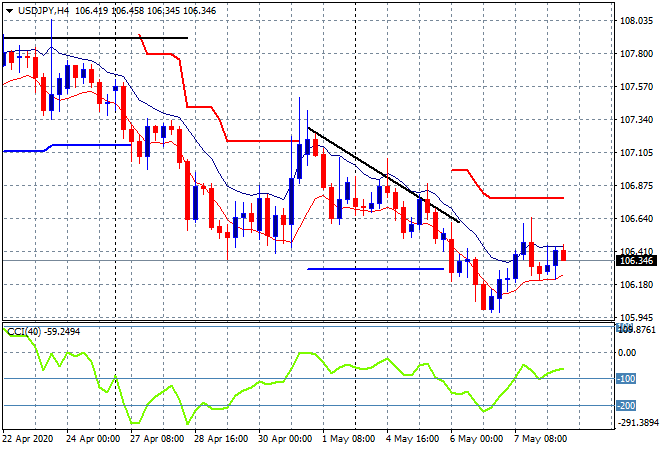Click the 28 Apr 16:00 time label
Image resolution: width=660 pixels, height=450 pixels.
click(221, 439)
